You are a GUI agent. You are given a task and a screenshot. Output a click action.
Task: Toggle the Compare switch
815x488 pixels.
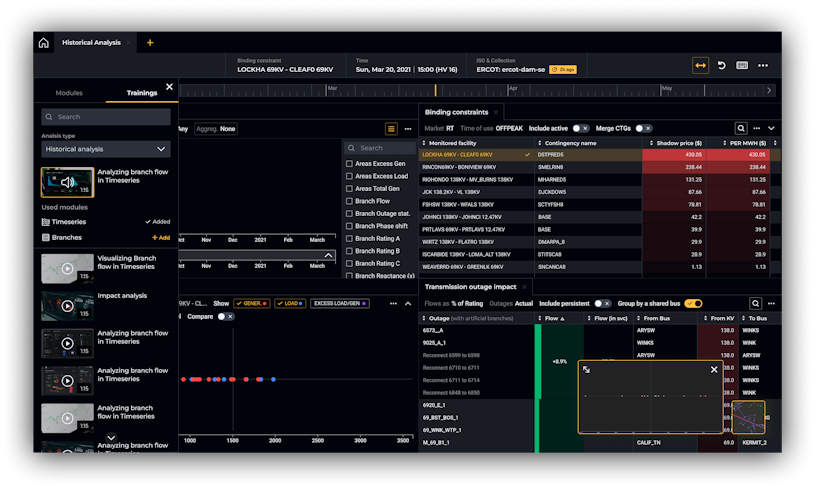[x=226, y=316]
